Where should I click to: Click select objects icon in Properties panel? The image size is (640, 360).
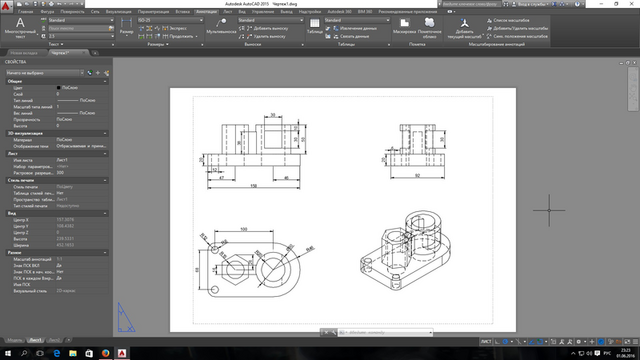click(x=98, y=73)
